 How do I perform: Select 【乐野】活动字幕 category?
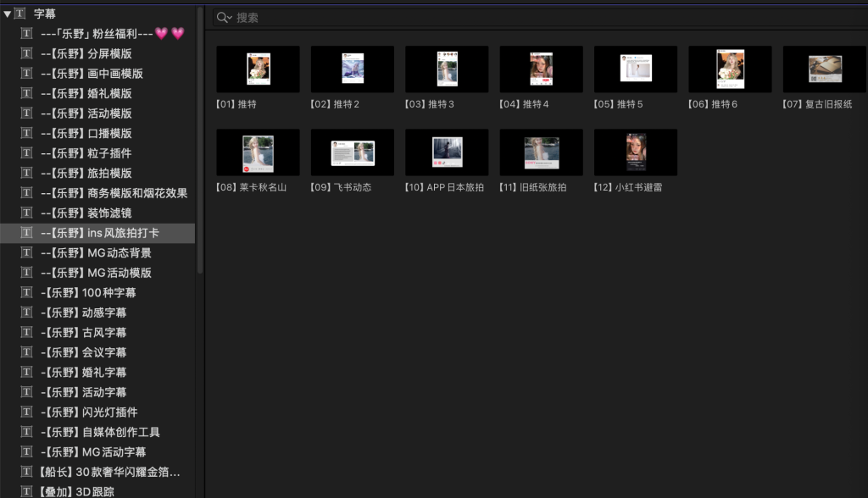pyautogui.click(x=97, y=392)
